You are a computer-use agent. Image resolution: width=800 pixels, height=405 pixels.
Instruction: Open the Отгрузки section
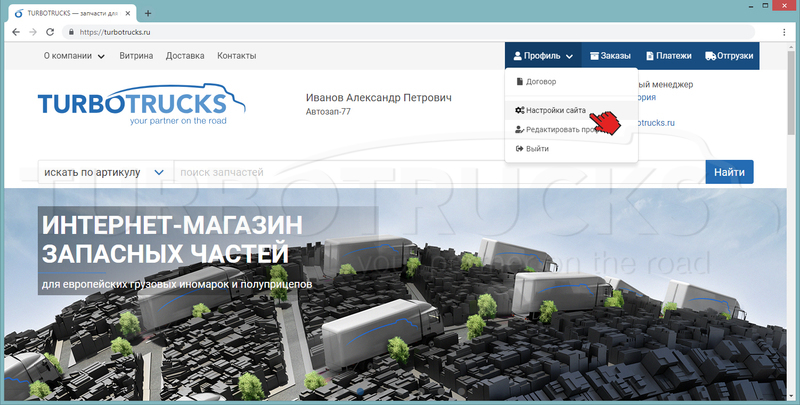pyautogui.click(x=729, y=56)
